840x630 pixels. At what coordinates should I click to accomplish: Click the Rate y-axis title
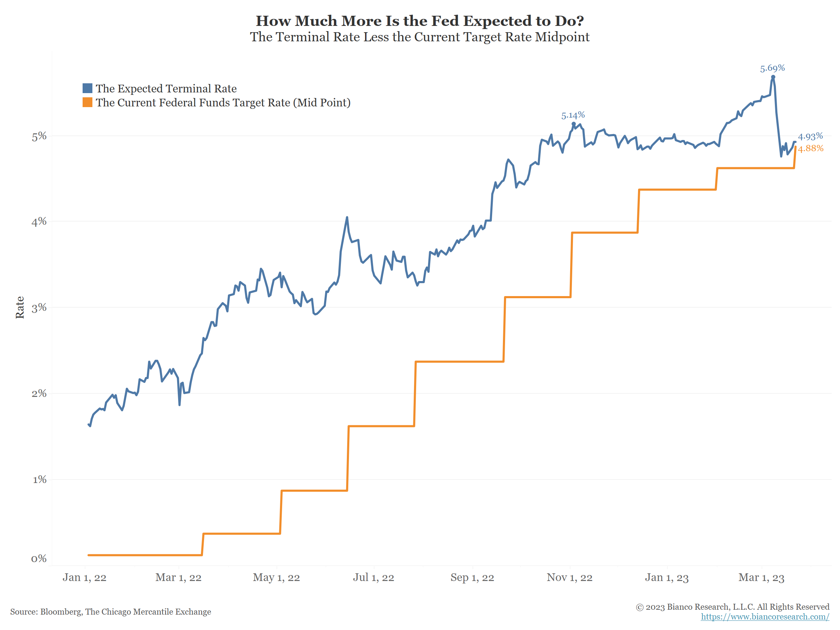click(x=20, y=307)
